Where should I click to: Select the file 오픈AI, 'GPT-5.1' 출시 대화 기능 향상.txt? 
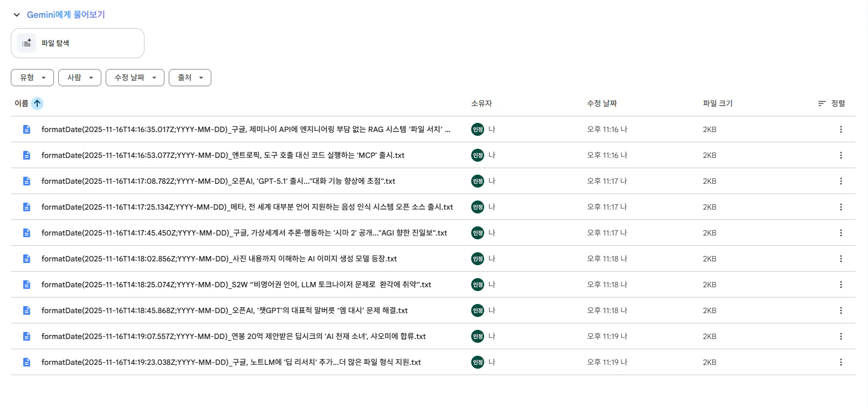[x=218, y=181]
